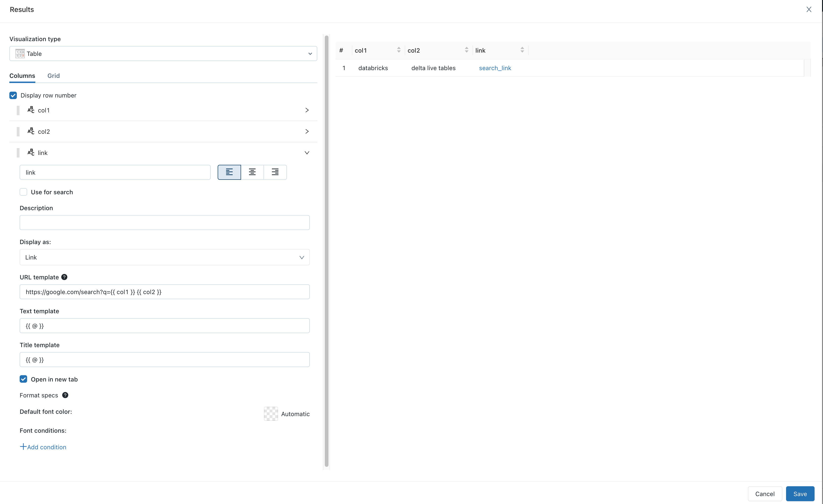Expand the col1 column settings
The height and width of the screenshot is (504, 823).
coord(306,110)
